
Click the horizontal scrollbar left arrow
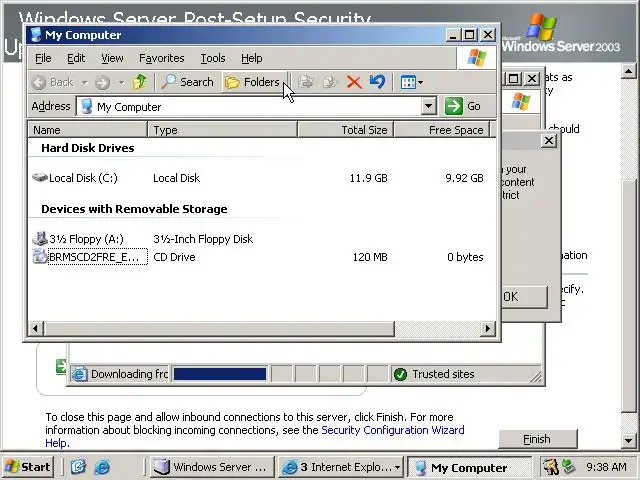click(36, 328)
